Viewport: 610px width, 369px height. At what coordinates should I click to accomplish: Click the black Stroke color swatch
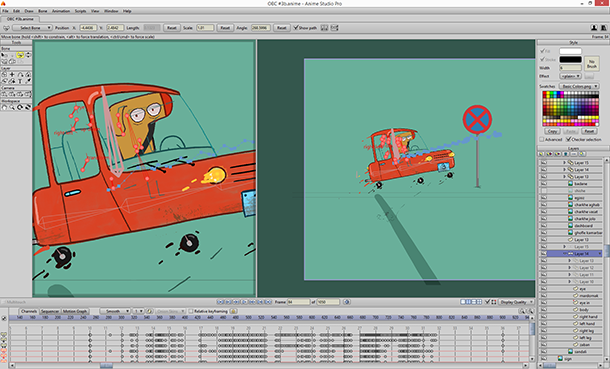570,59
